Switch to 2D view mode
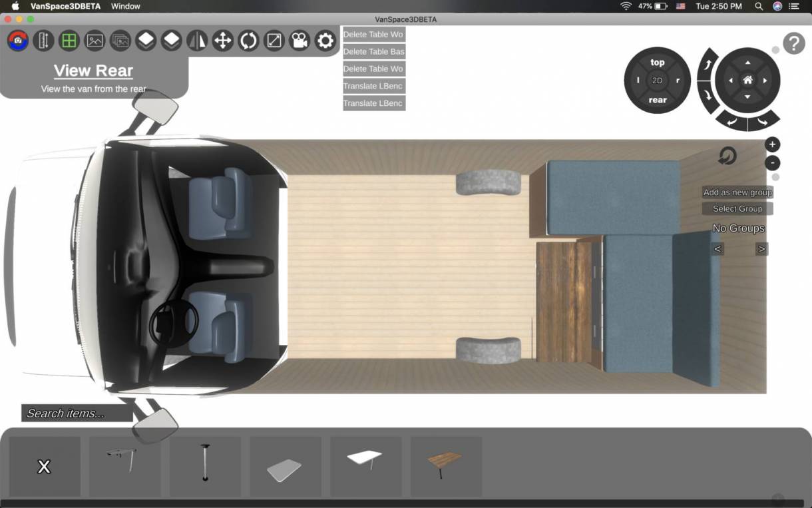The width and height of the screenshot is (812, 508). 657,81
